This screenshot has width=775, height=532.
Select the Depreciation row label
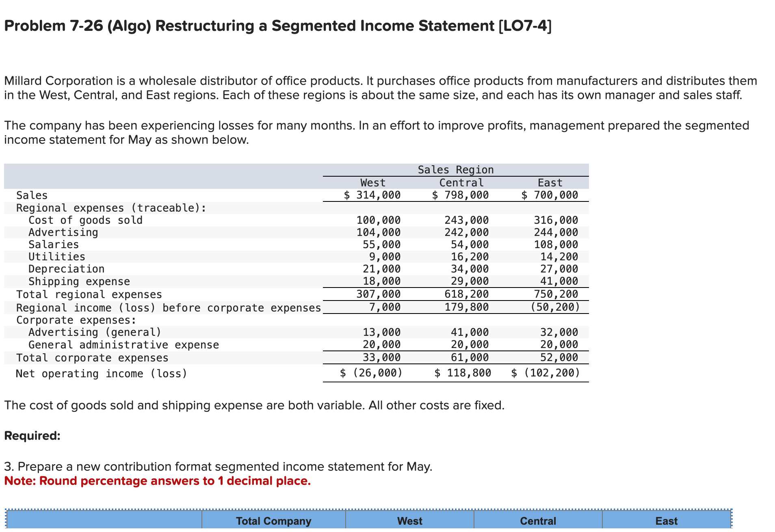(66, 269)
